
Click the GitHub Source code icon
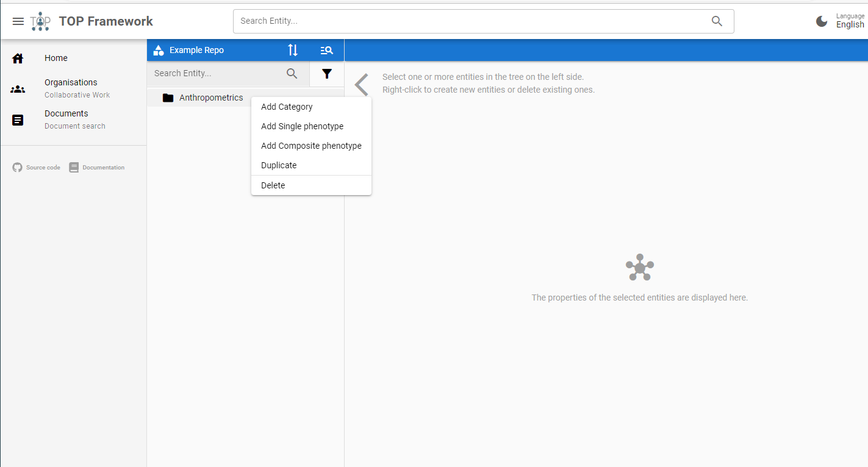click(17, 167)
